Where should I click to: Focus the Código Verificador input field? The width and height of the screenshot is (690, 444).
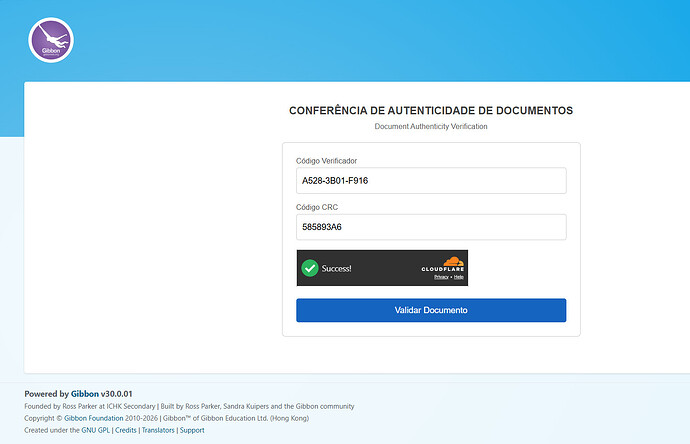(431, 180)
